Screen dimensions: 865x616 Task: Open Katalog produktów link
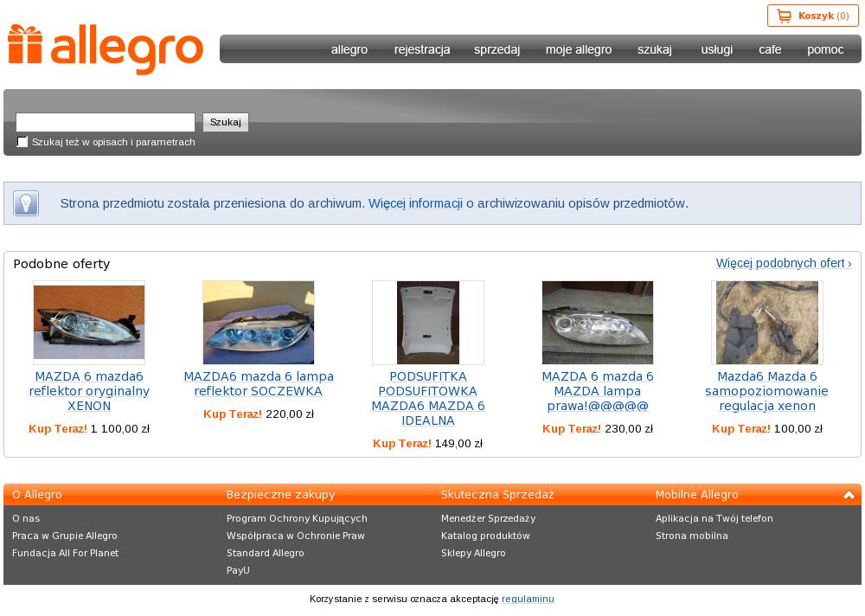[485, 536]
